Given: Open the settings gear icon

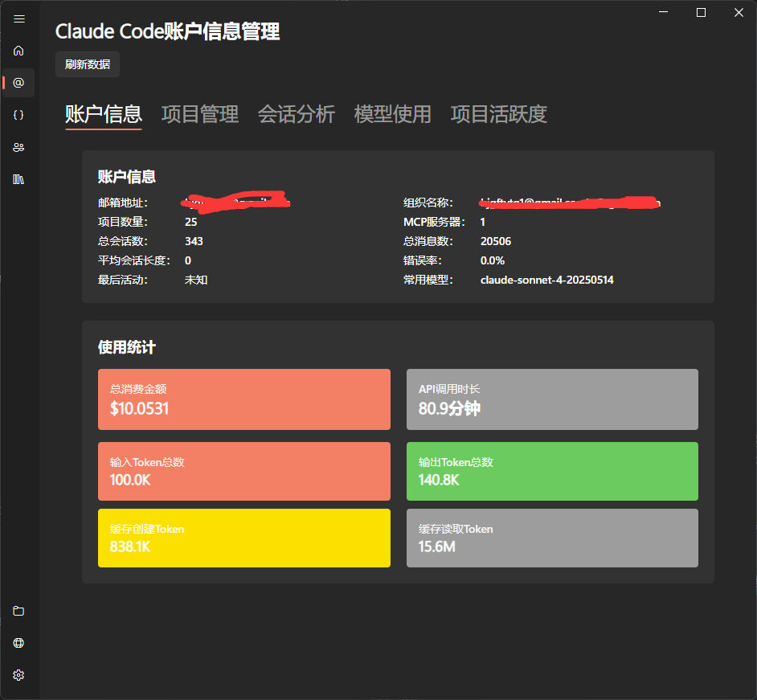Looking at the screenshot, I should 18,675.
